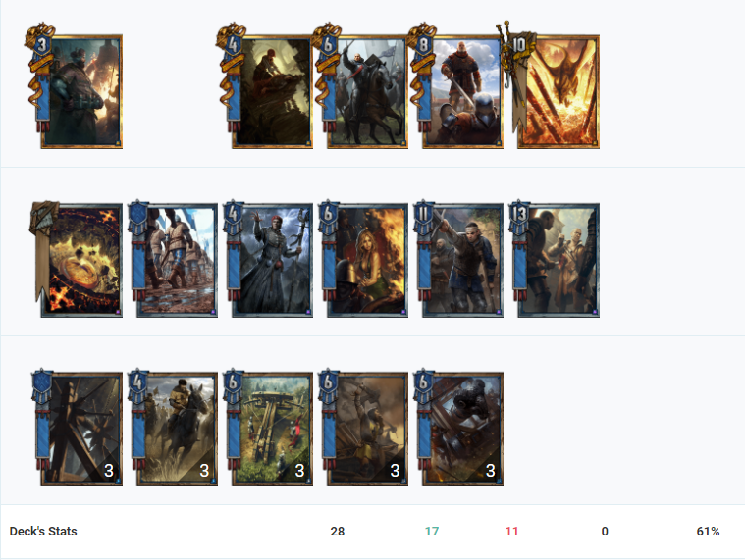
Task: Select the 6-power woman by fire card
Action: coord(364,259)
